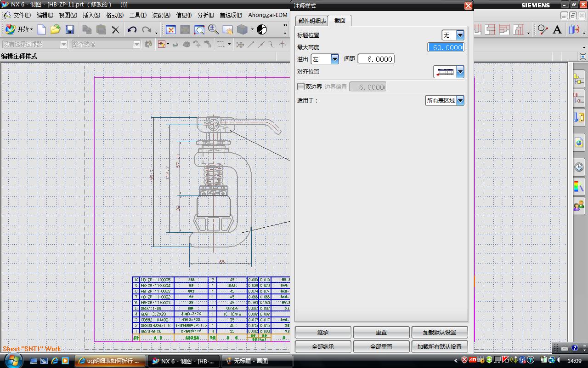Open the Roles sidebar panel
Image resolution: width=588 pixels, height=368 pixels.
579,206
